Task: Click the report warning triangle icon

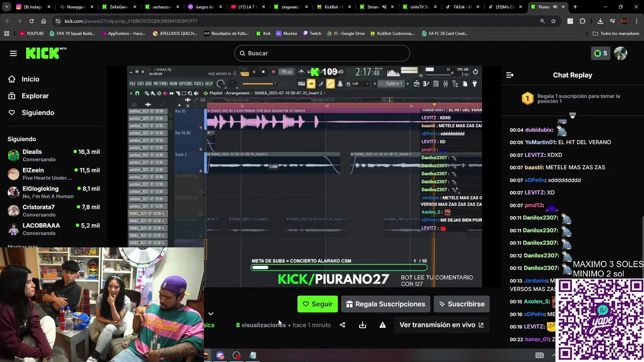Action: (x=382, y=325)
